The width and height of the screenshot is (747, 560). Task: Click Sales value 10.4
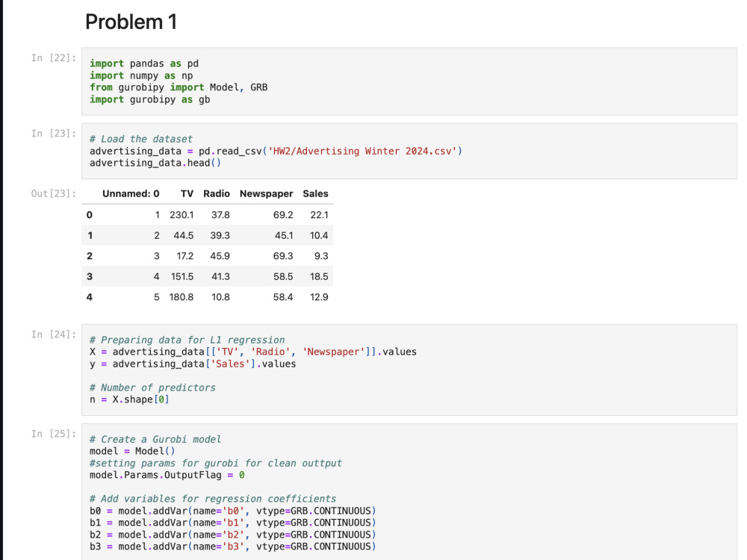319,235
